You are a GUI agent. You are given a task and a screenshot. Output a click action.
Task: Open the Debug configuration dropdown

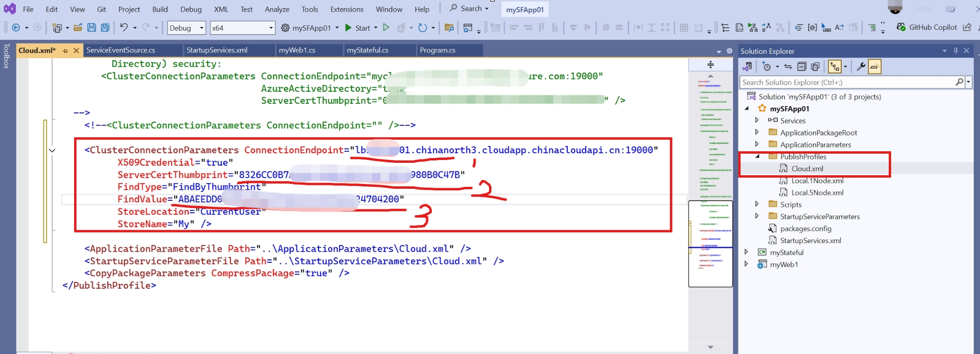(x=186, y=28)
